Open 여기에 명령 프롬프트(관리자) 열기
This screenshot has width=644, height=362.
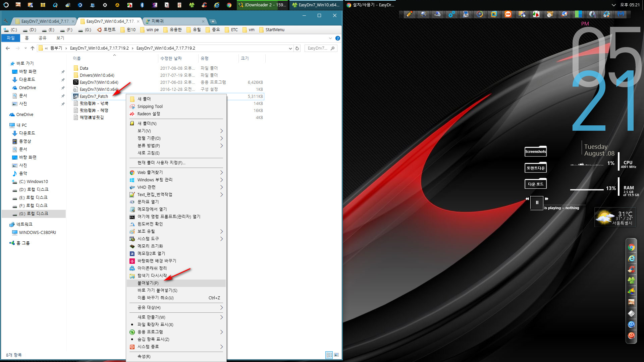(176, 217)
